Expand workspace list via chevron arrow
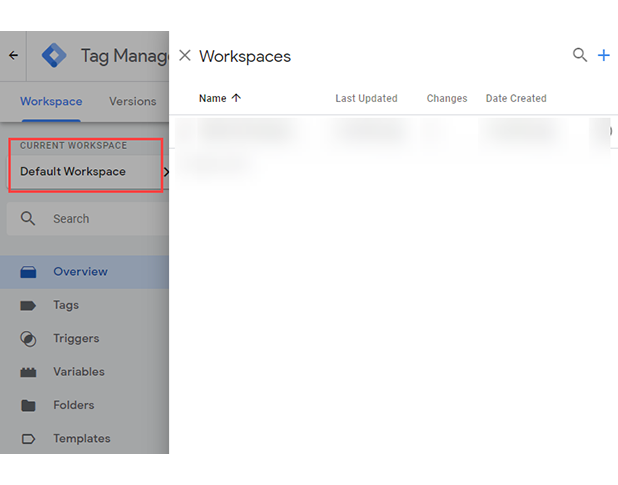The height and width of the screenshot is (485, 618). coord(166,172)
